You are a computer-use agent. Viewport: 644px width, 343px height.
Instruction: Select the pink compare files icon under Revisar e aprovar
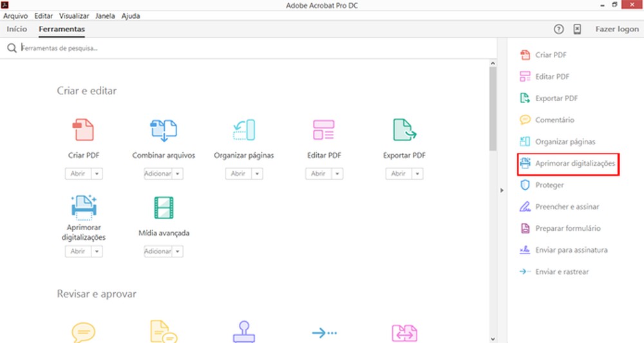pos(404,333)
